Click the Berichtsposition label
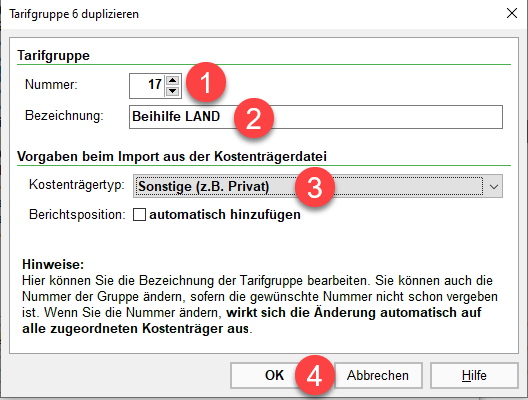 (x=77, y=214)
